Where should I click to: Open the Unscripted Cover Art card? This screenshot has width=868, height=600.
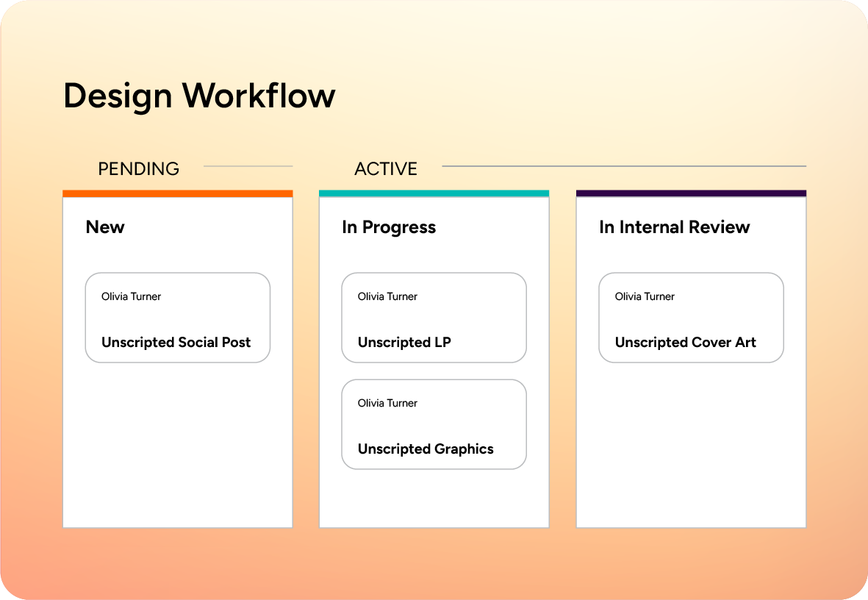pos(691,318)
